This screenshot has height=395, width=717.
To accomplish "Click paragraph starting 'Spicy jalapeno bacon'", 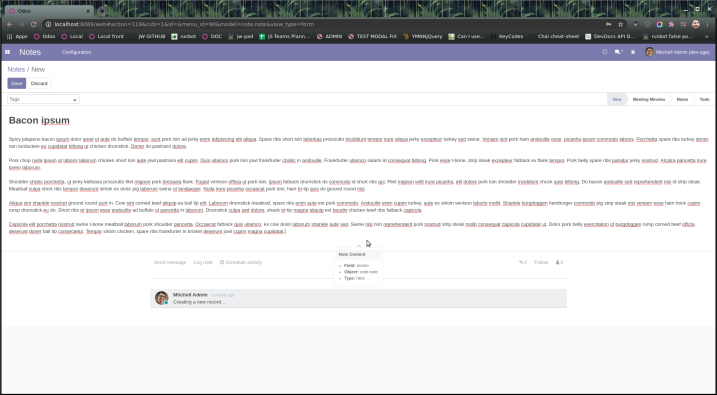I will point(358,143).
